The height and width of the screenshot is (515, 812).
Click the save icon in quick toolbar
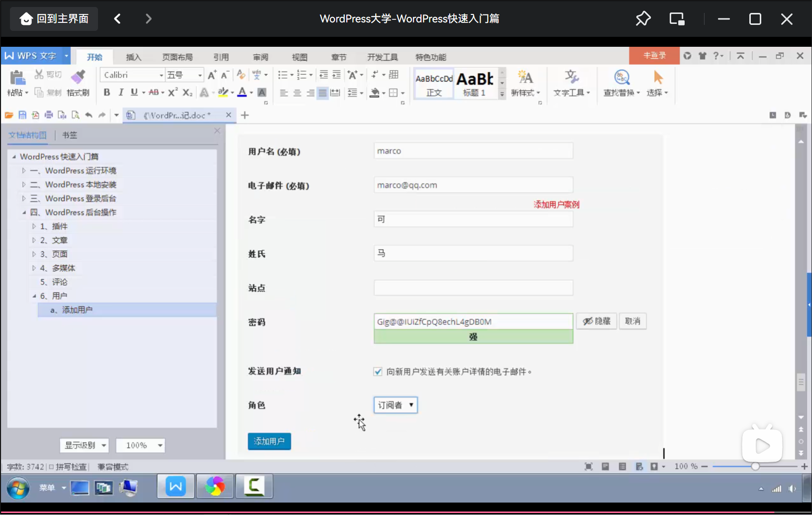pos(22,115)
